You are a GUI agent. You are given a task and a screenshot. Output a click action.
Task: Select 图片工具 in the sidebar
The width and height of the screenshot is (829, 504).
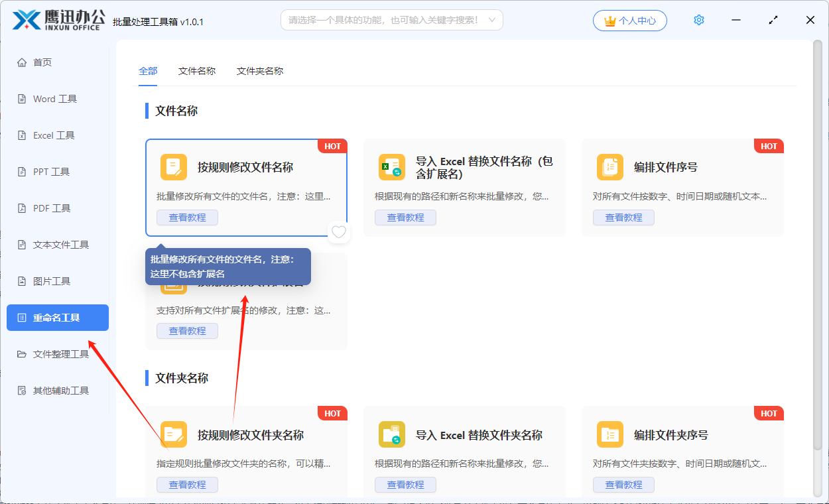(58, 281)
